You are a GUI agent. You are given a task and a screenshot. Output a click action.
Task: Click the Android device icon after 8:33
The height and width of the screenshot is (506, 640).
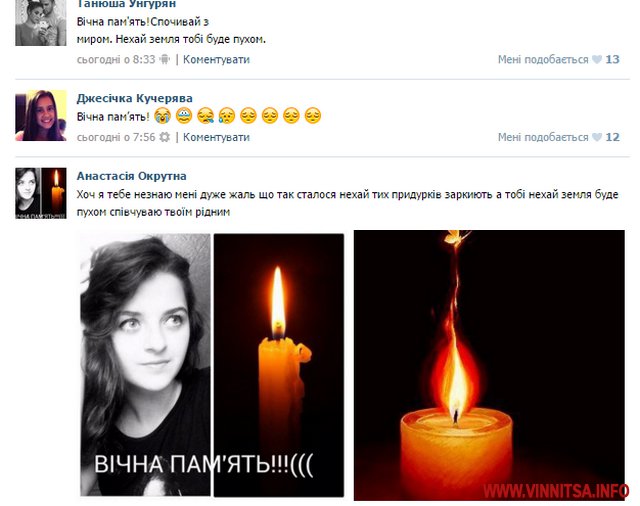click(164, 60)
